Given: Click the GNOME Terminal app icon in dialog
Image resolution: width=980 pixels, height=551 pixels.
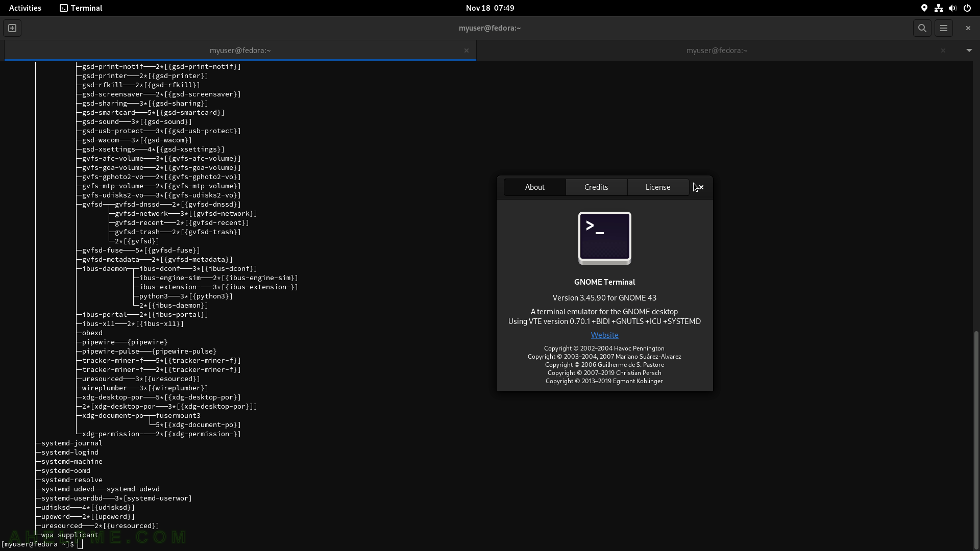Looking at the screenshot, I should click(604, 238).
